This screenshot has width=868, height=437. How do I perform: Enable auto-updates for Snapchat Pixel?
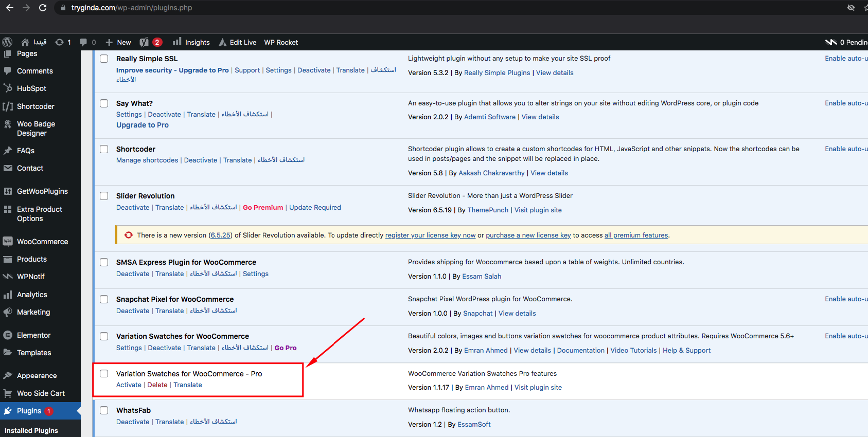(846, 299)
